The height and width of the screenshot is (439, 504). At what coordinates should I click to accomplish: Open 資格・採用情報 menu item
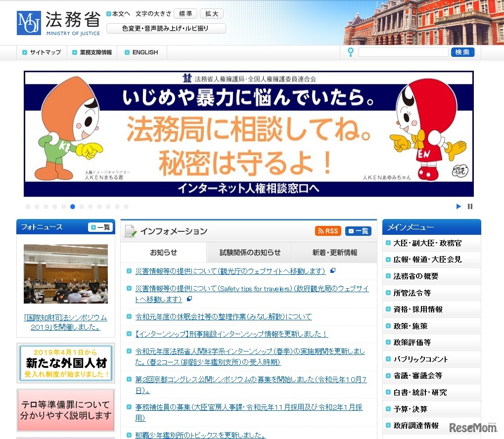[432, 309]
